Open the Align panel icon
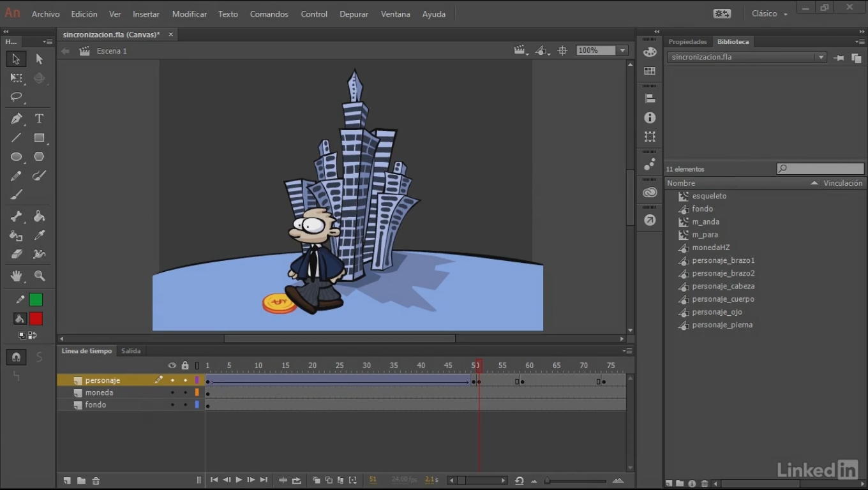This screenshot has width=868, height=490. click(x=650, y=98)
